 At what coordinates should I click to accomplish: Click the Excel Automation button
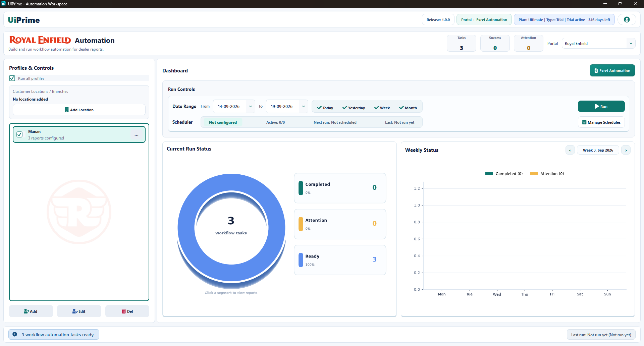coord(612,70)
